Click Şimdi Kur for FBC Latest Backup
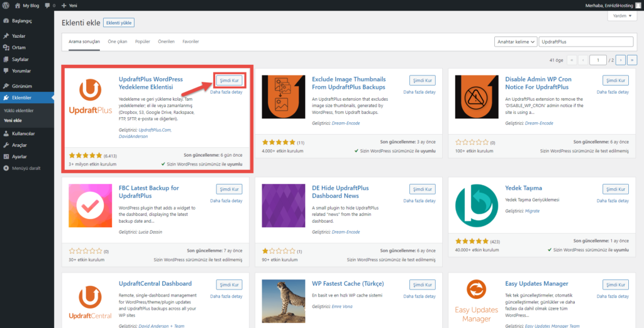Screen dimensions: 644x328 pos(230,189)
